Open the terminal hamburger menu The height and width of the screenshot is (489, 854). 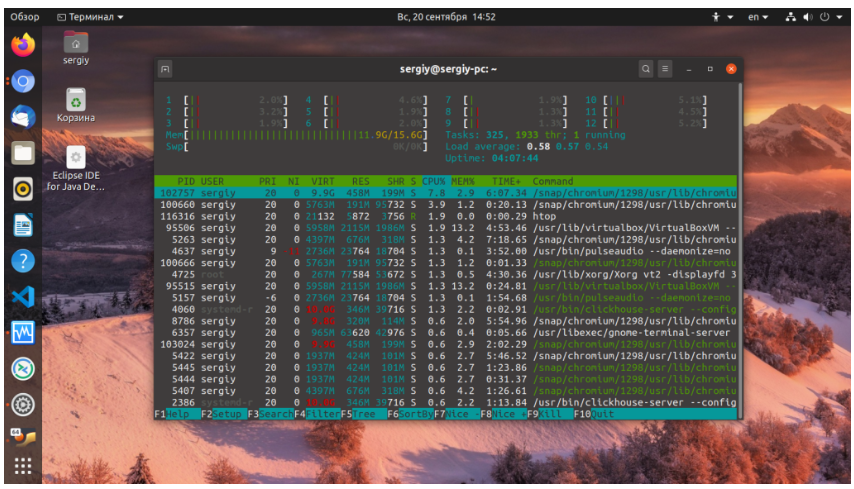(665, 69)
